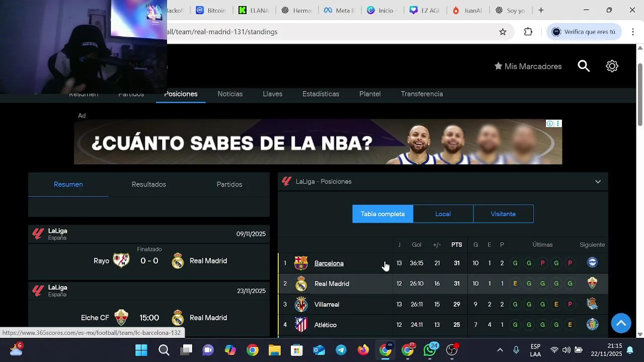Click the Mis Marcadores star icon
Viewport: 644px width, 362px height.
click(x=498, y=66)
